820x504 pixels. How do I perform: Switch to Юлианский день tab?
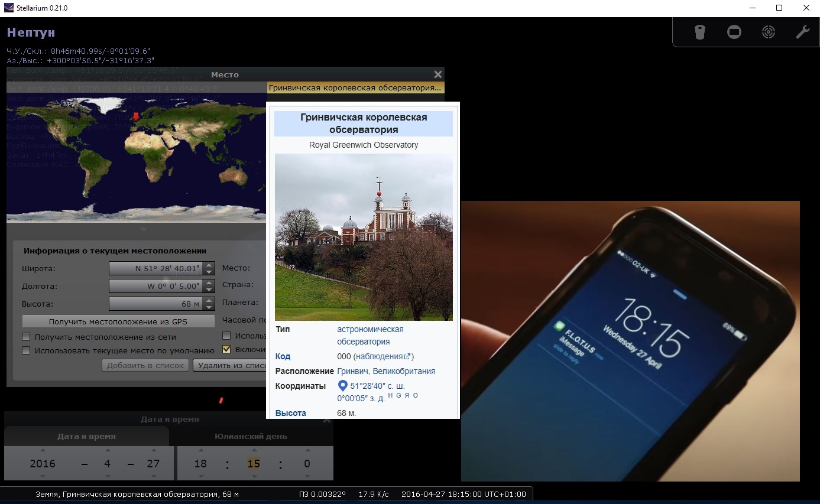251,437
